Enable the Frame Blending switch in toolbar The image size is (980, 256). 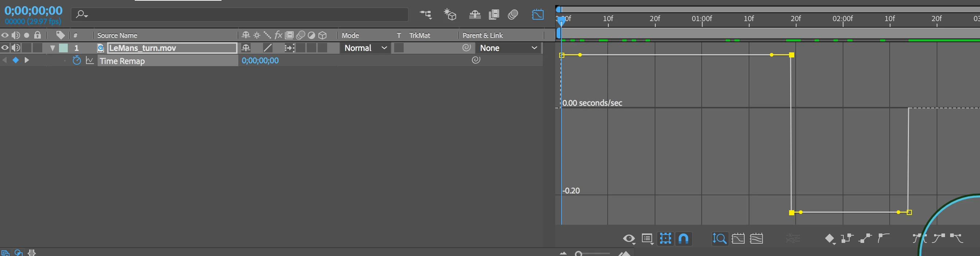(x=494, y=15)
